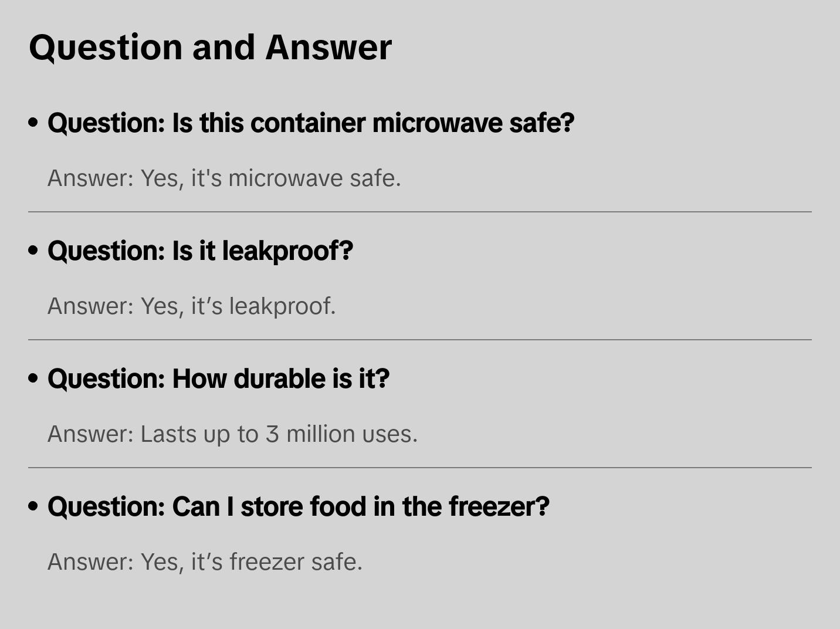Click the answer 'Yes, it's leakproof.'
840x629 pixels.
click(191, 306)
